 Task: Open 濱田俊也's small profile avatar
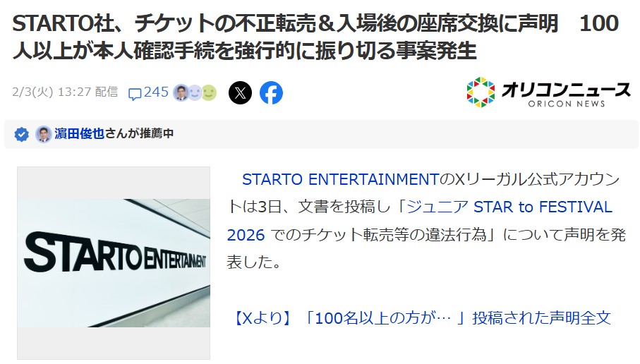[x=43, y=134]
